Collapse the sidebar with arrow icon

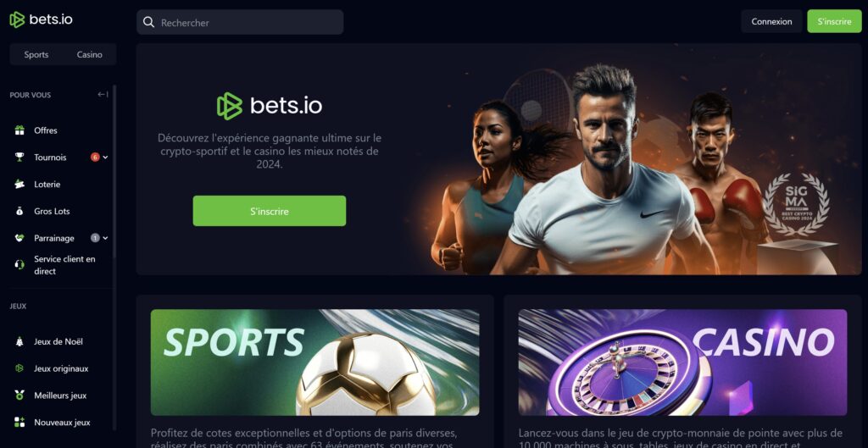103,95
